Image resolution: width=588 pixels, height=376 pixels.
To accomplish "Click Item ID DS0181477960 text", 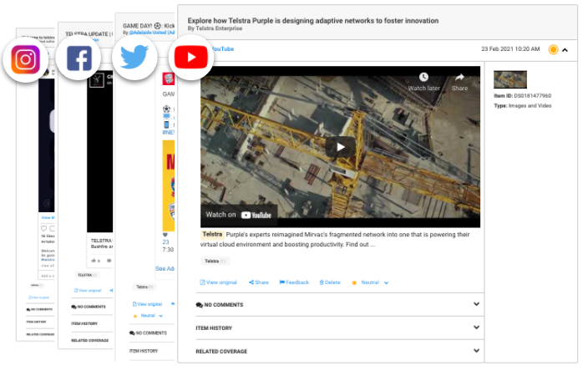I will click(522, 96).
